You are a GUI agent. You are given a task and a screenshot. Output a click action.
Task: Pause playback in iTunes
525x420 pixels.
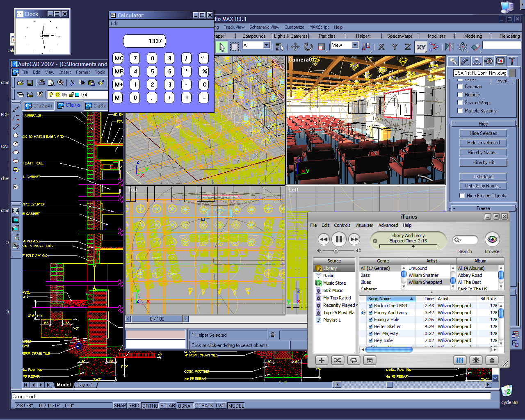coord(339,239)
